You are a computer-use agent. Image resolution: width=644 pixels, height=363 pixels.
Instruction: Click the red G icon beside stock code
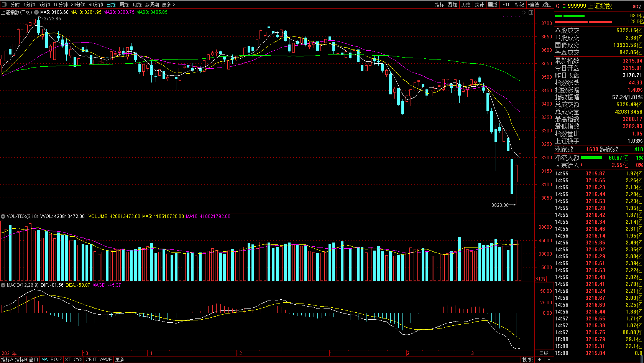[558, 6]
